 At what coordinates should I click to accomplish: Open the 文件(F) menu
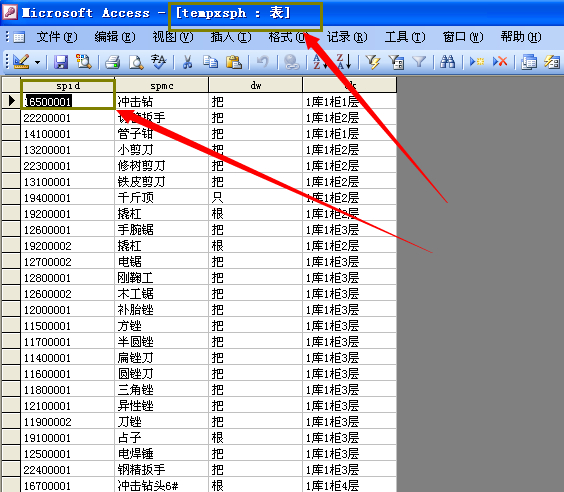(57, 37)
